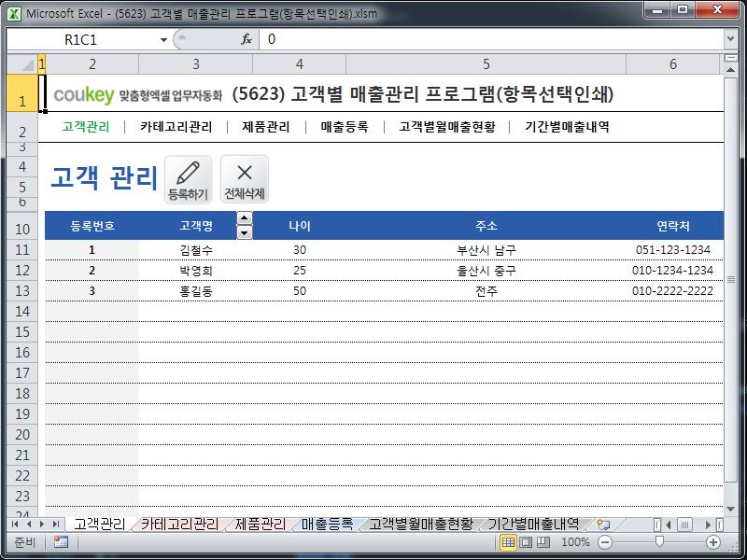Switch to the 제품관리 sheet tab
This screenshot has height=560, width=747.
[x=261, y=525]
